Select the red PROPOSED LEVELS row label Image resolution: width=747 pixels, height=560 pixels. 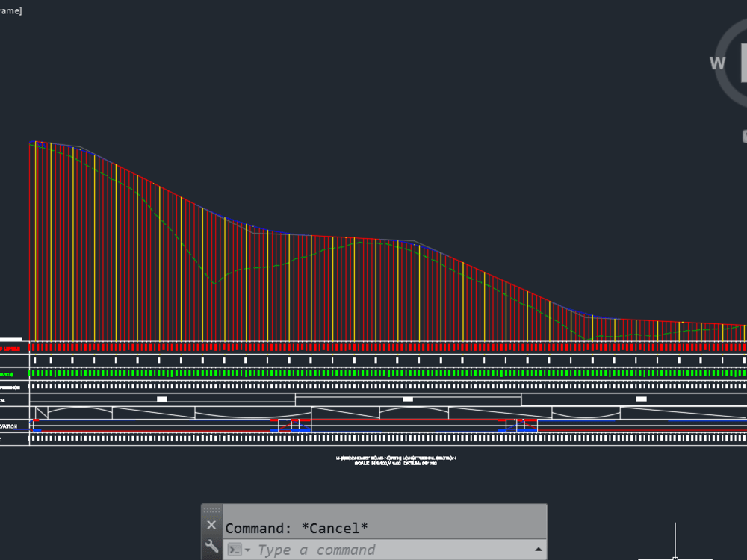(x=9, y=347)
